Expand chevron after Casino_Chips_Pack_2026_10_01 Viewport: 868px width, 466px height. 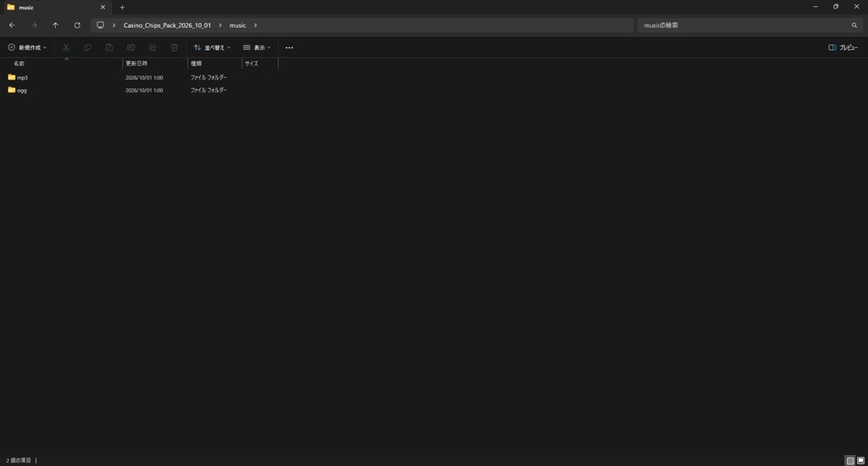[x=220, y=25]
